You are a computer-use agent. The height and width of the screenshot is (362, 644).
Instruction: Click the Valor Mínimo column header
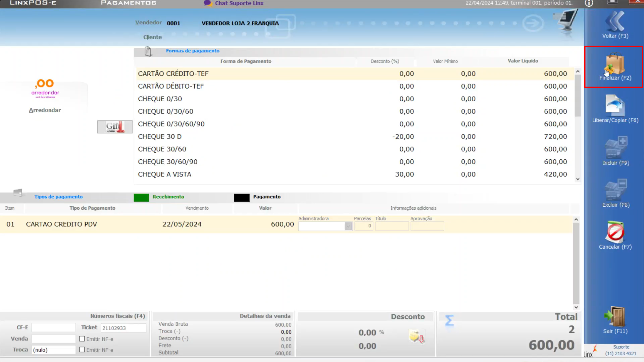coord(445,61)
